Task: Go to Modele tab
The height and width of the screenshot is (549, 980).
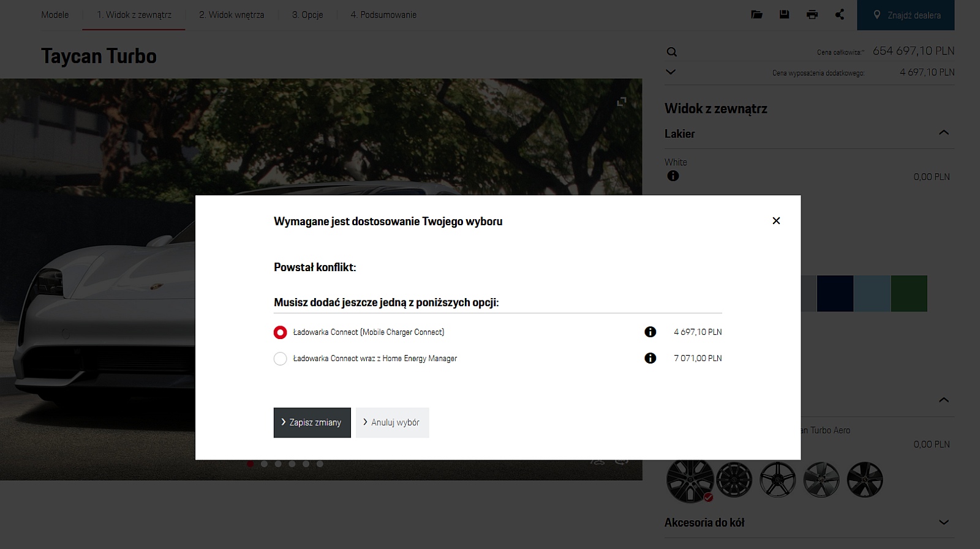Action: pyautogui.click(x=55, y=15)
